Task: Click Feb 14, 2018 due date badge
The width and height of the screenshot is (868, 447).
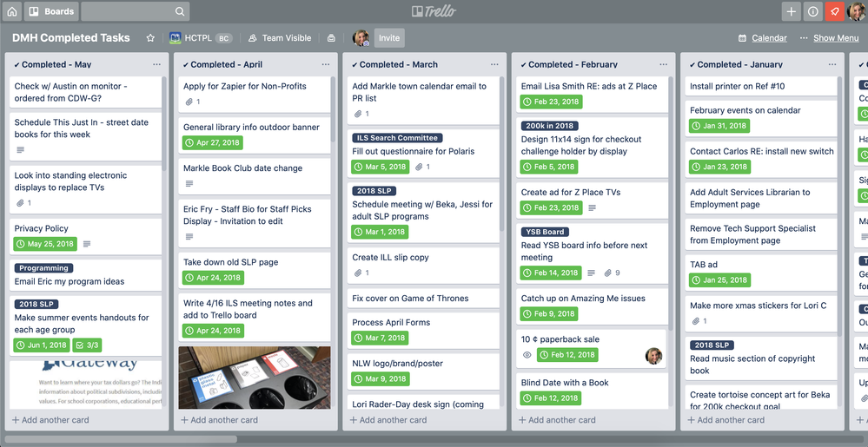Action: (x=551, y=273)
